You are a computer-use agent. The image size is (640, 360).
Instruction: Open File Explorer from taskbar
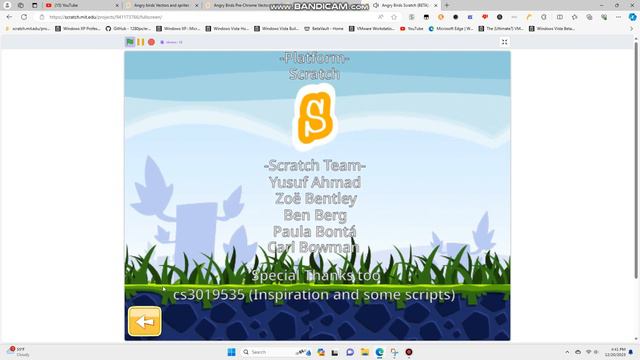click(364, 352)
